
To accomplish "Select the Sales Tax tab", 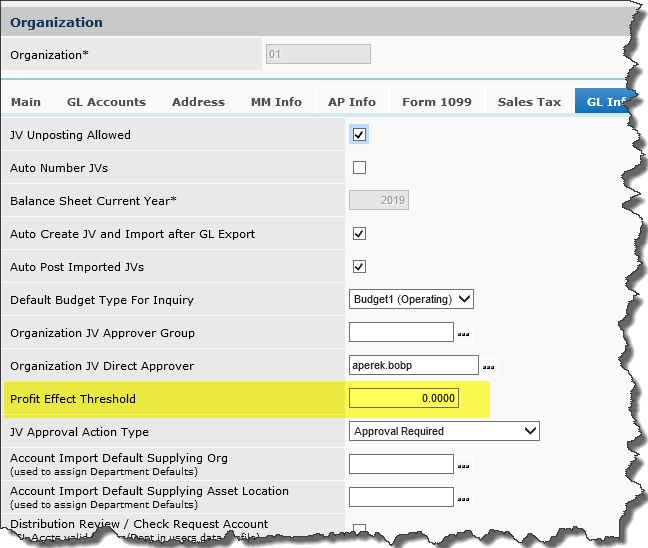I will [529, 102].
